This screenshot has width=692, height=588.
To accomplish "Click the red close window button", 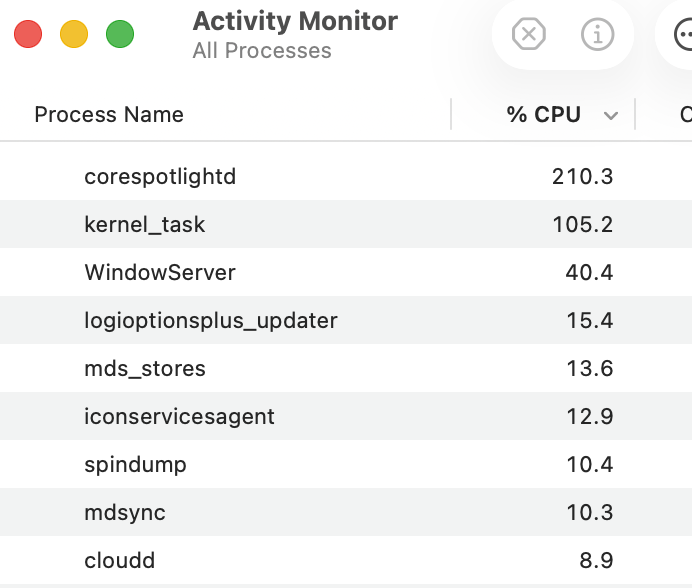I will (x=28, y=35).
